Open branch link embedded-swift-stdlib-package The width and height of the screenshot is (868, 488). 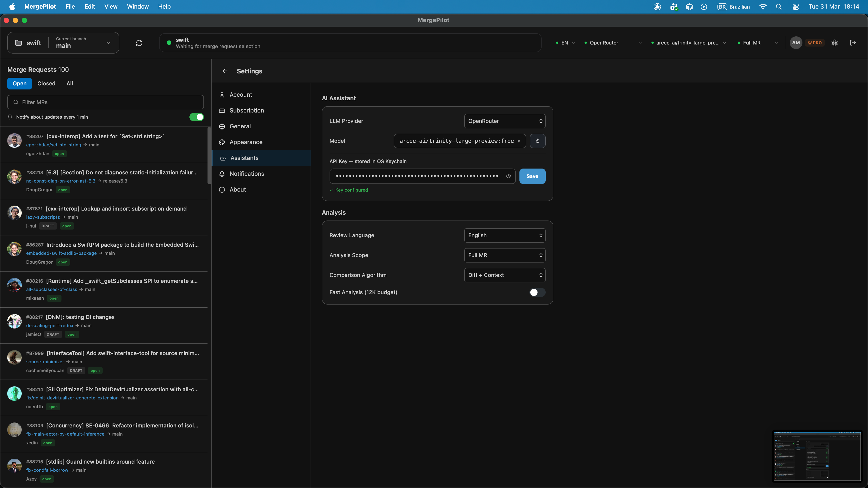click(61, 253)
